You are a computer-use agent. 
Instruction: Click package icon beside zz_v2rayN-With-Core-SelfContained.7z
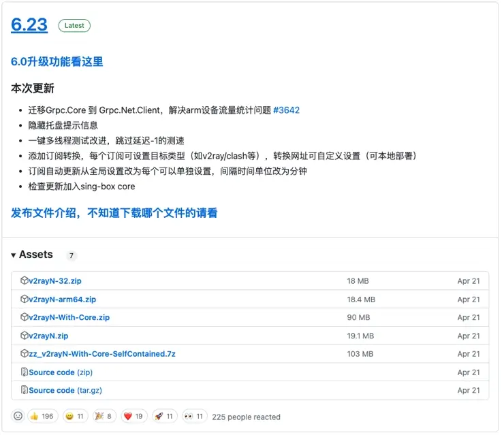pyautogui.click(x=24, y=354)
